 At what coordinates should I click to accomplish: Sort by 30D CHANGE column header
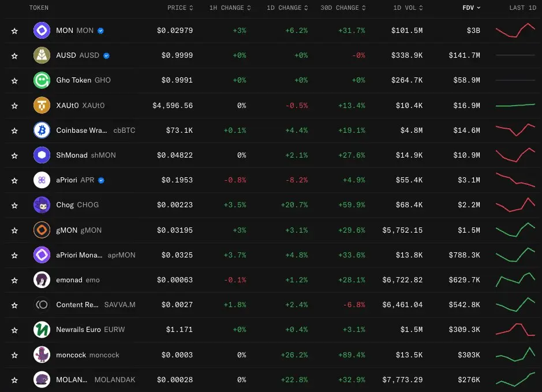[x=343, y=8]
